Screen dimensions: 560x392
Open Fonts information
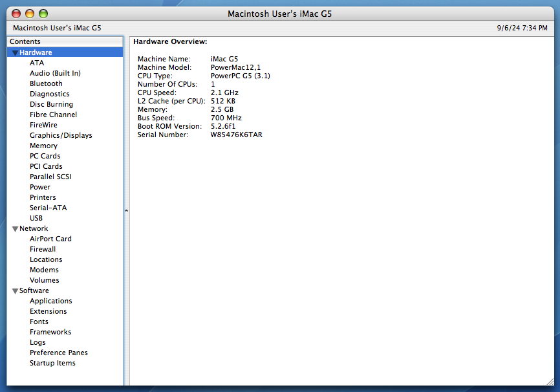39,322
